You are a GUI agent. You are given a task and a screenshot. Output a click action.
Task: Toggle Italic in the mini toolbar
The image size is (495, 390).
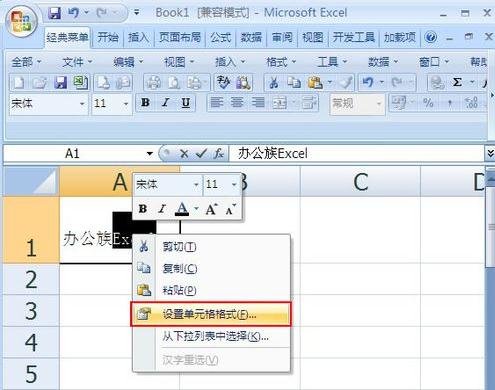[162, 209]
